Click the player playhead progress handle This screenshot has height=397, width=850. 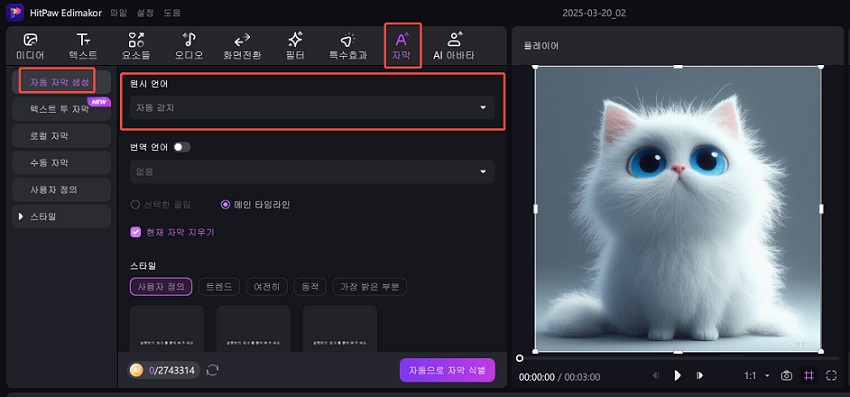click(x=520, y=358)
